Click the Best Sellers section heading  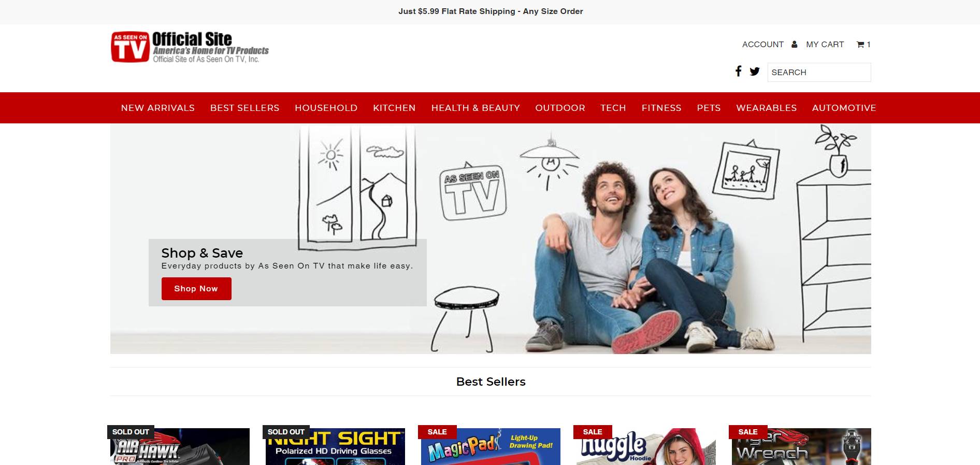point(491,382)
